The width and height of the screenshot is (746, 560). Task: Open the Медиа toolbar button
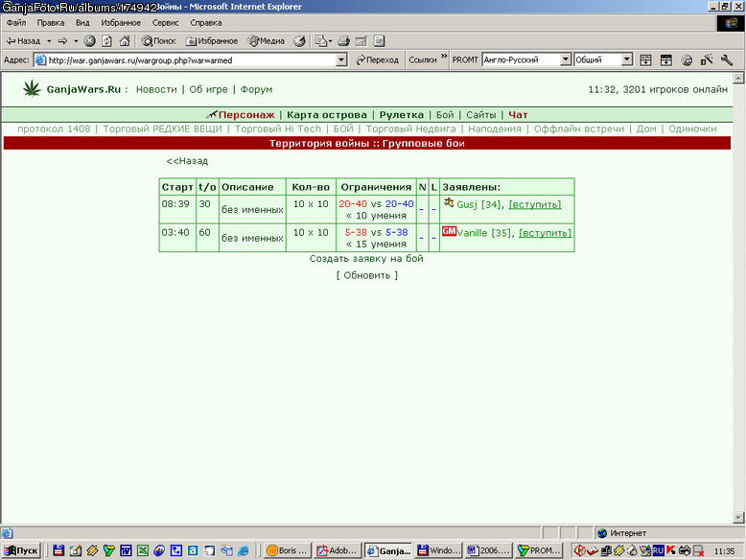[x=266, y=41]
